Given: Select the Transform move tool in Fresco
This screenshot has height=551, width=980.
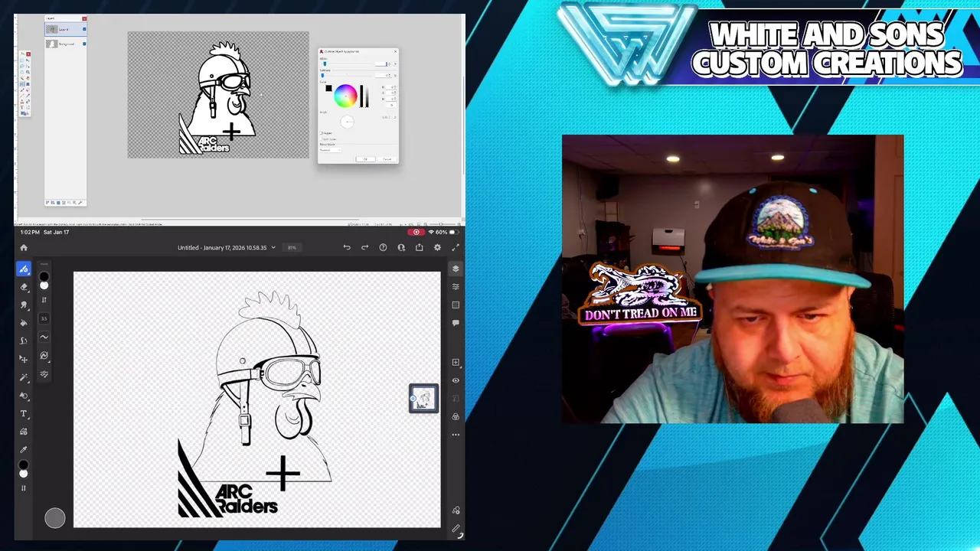Looking at the screenshot, I should coord(24,359).
